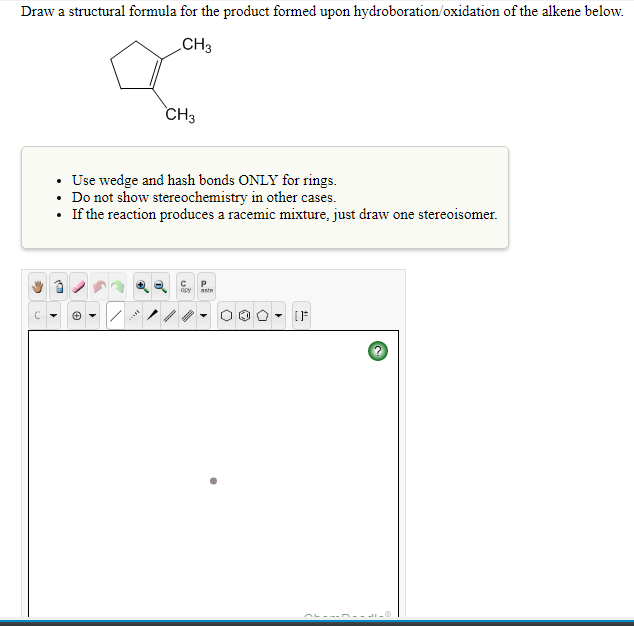Select the double bond tool

pos(170,315)
